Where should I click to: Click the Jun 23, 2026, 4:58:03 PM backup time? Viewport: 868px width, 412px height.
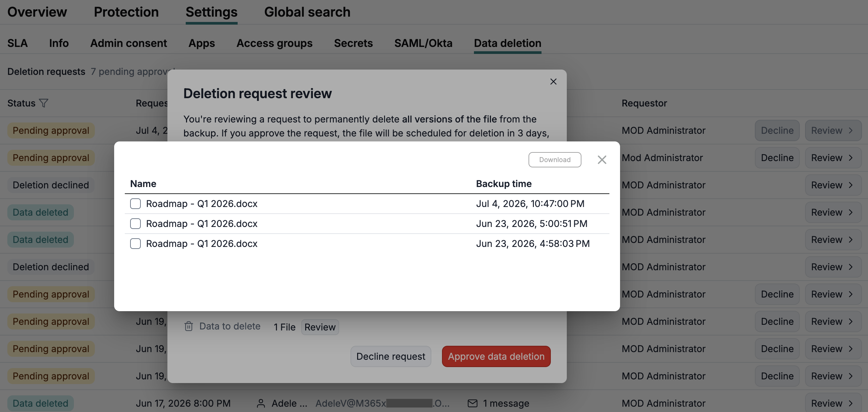click(533, 244)
